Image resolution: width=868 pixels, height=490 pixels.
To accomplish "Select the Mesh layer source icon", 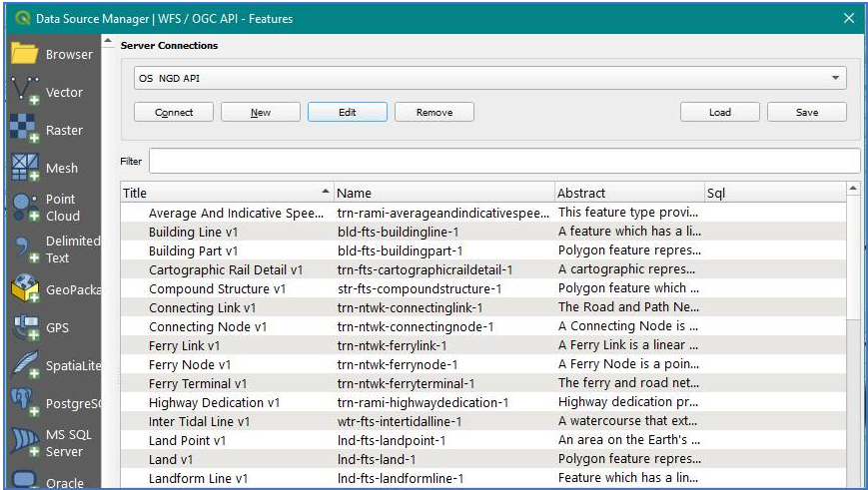I will coord(25,167).
